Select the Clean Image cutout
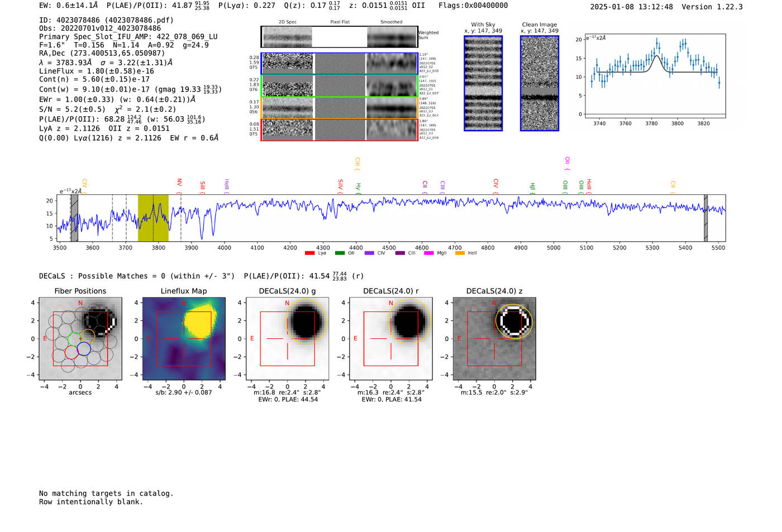Screen dimensions: 782x532 pyautogui.click(x=540, y=83)
